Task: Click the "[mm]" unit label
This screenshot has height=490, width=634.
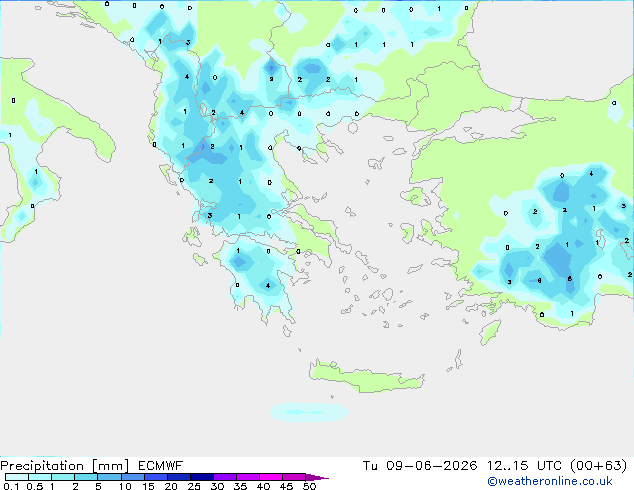Action: tap(111, 466)
